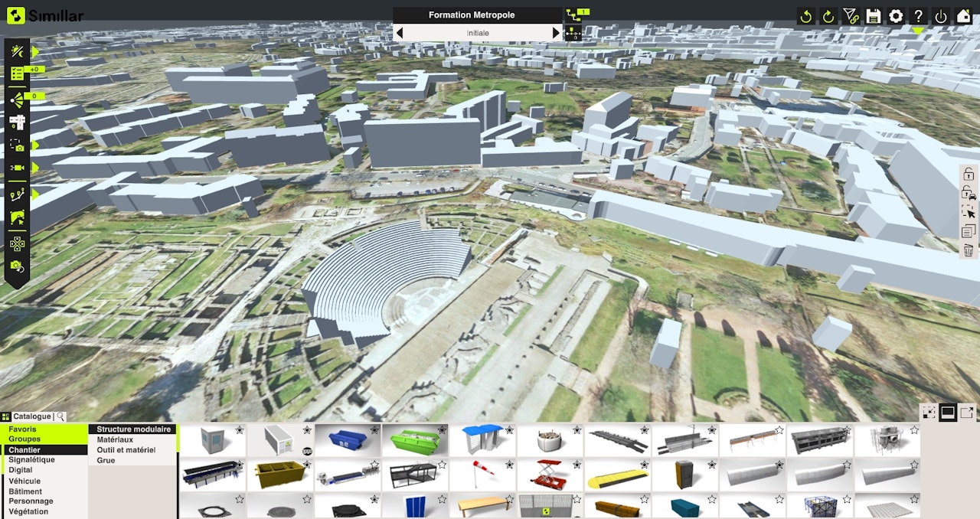
Task: Click the trash delete icon on right
Action: click(x=969, y=250)
